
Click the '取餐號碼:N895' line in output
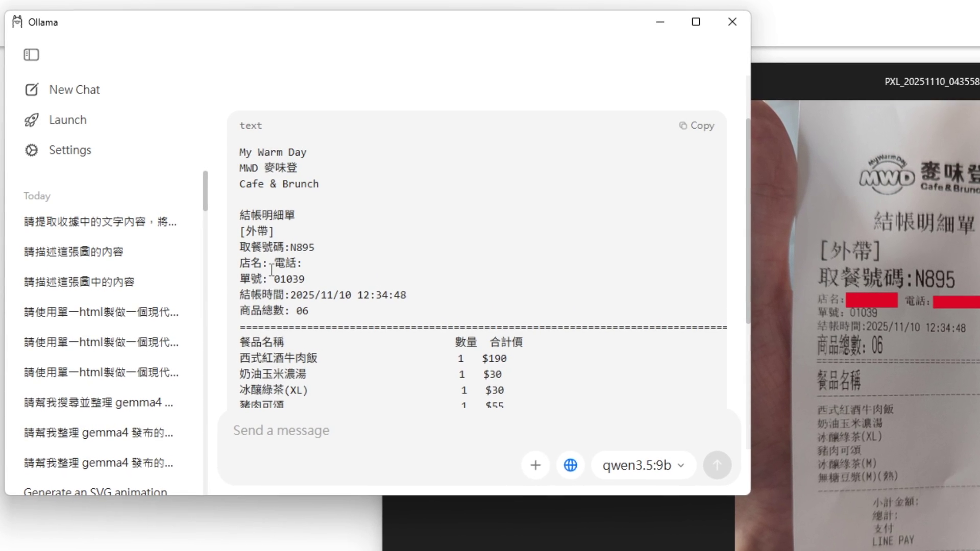coord(277,247)
